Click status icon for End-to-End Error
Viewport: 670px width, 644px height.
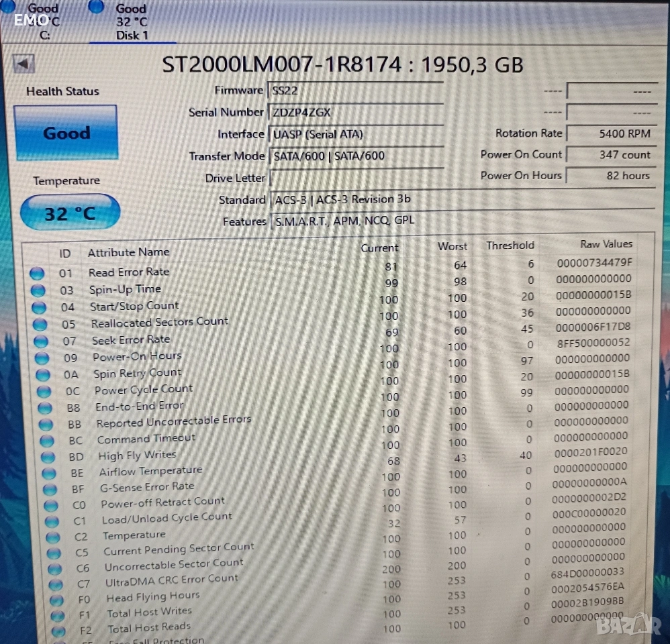tap(45, 408)
